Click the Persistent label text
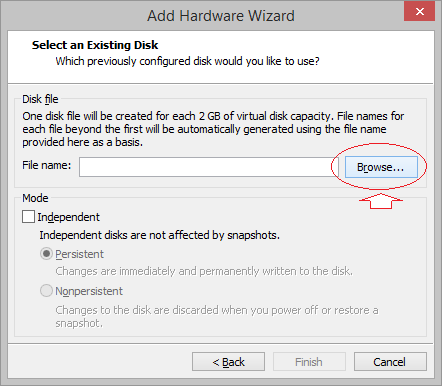Viewport: 442px width, 386px height. point(79,254)
